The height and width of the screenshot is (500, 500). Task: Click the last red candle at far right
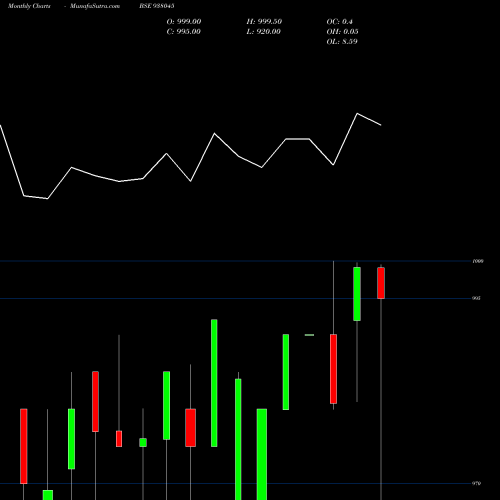pyautogui.click(x=381, y=283)
